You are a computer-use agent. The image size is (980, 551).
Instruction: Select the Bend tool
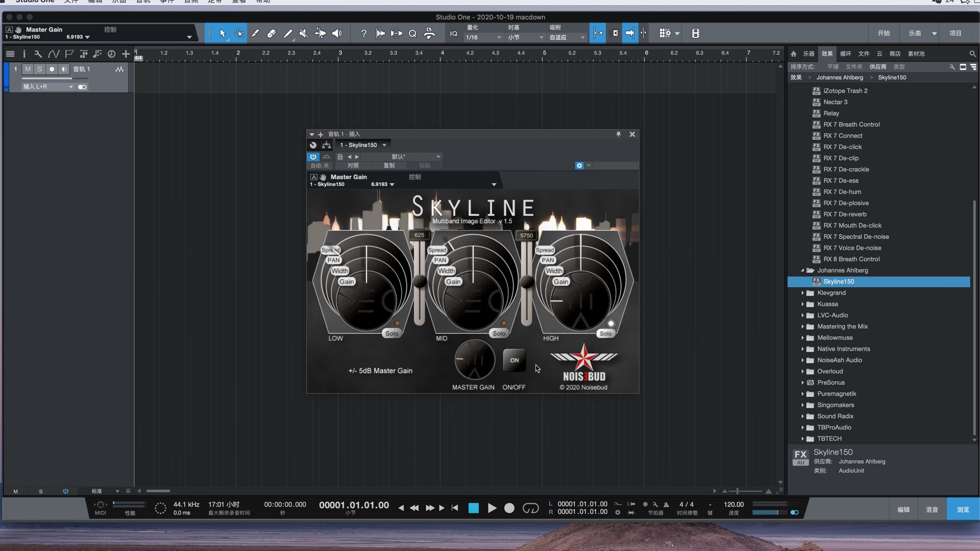tap(320, 34)
